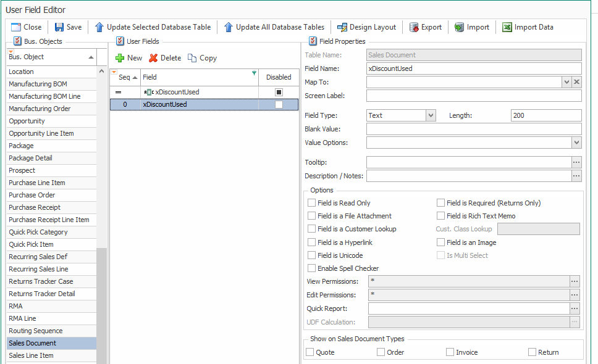Click the Import Data icon
Screen dimensions: 598x364
[507, 27]
